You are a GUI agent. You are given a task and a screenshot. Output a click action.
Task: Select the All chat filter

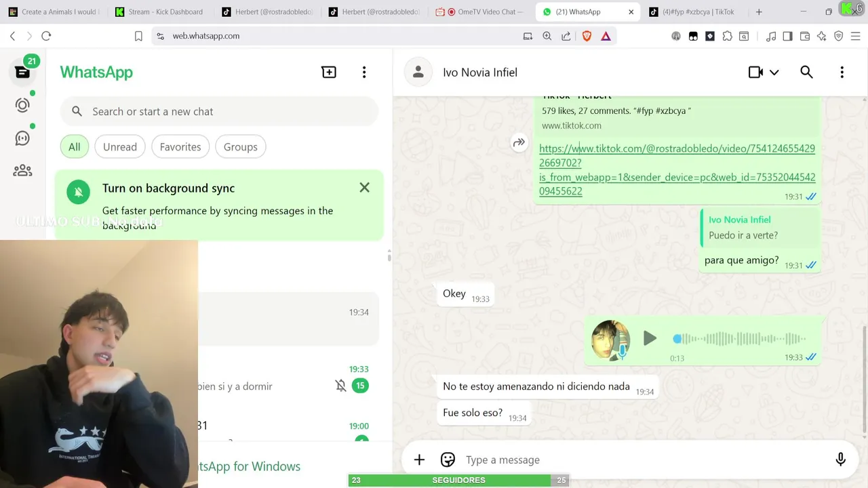pos(74,146)
